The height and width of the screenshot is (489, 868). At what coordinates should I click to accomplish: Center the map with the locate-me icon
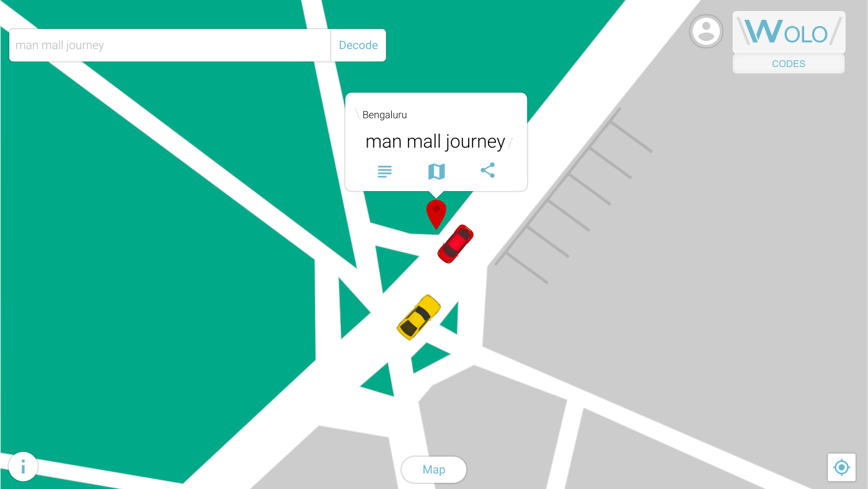coord(841,467)
